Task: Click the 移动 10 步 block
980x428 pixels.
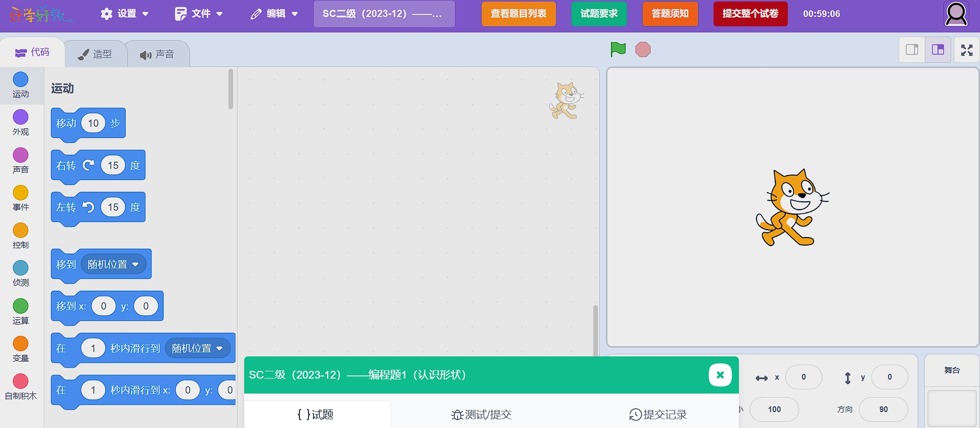Action: click(88, 124)
